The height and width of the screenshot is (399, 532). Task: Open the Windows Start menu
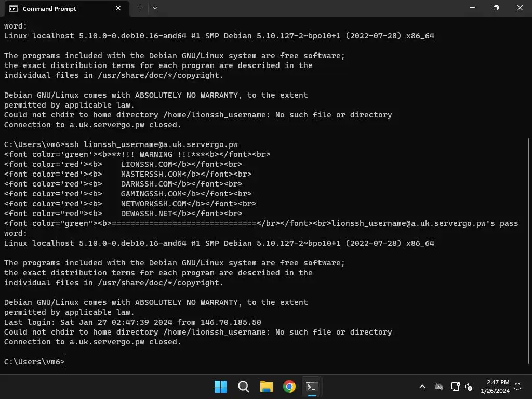pos(220,387)
